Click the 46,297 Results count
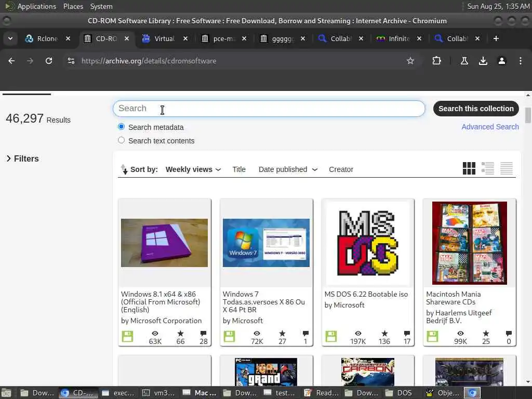The image size is (532, 399). 38,118
